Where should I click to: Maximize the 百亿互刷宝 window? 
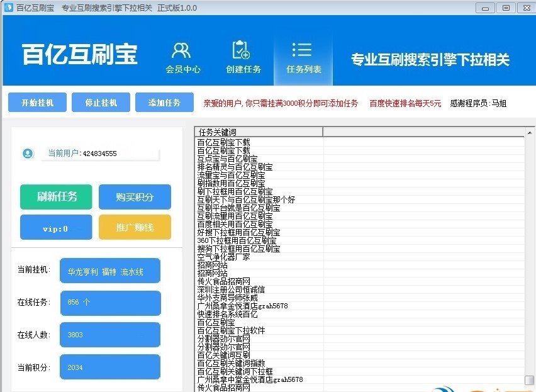pos(506,8)
